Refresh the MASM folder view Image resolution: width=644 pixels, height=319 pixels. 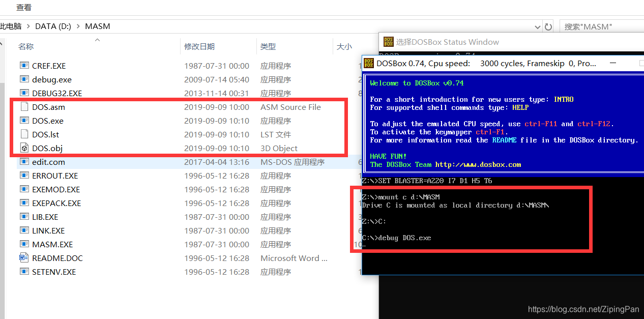(548, 26)
